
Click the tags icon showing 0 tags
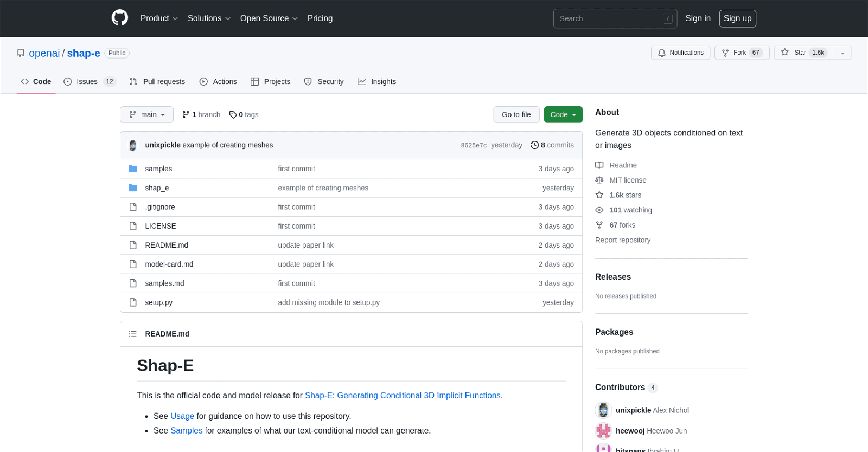(233, 115)
